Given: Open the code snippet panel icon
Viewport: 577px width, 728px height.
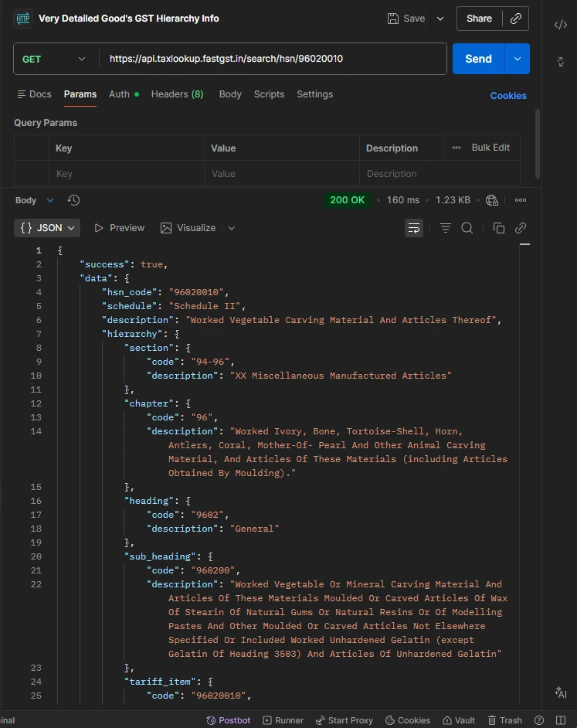Looking at the screenshot, I should click(560, 25).
